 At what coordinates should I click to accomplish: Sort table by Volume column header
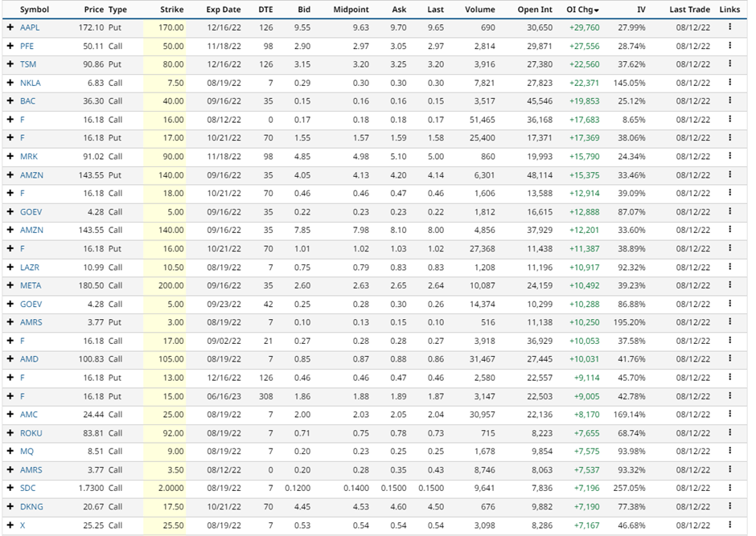click(x=479, y=10)
